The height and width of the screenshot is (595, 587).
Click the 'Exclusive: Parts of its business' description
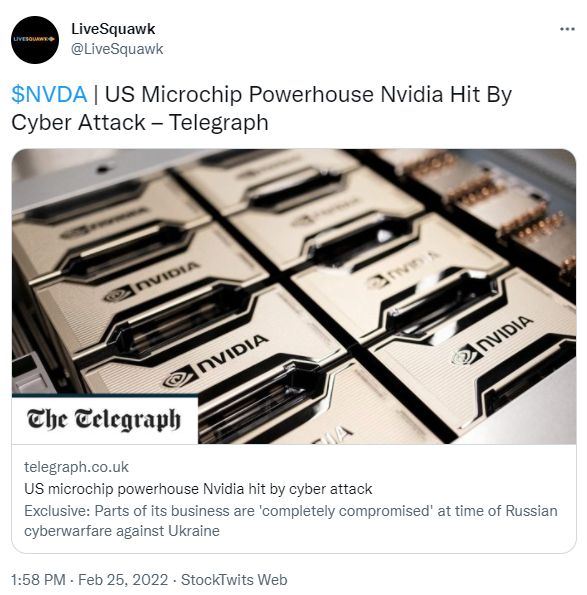(291, 511)
